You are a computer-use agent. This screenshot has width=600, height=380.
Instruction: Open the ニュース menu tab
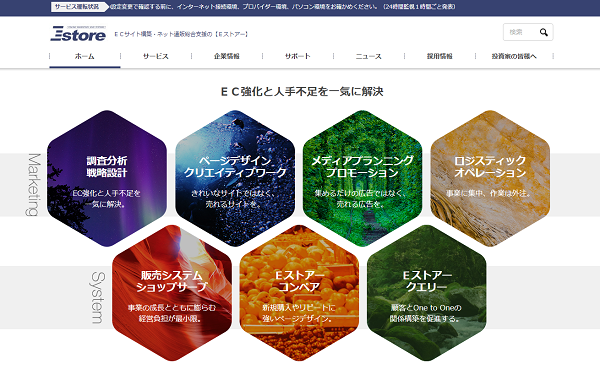click(x=368, y=56)
